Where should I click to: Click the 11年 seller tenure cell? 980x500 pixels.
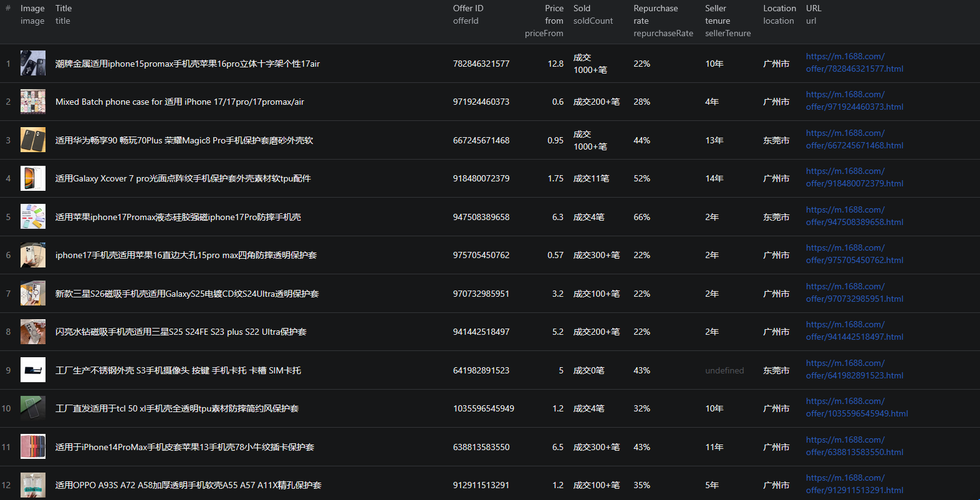click(x=714, y=447)
